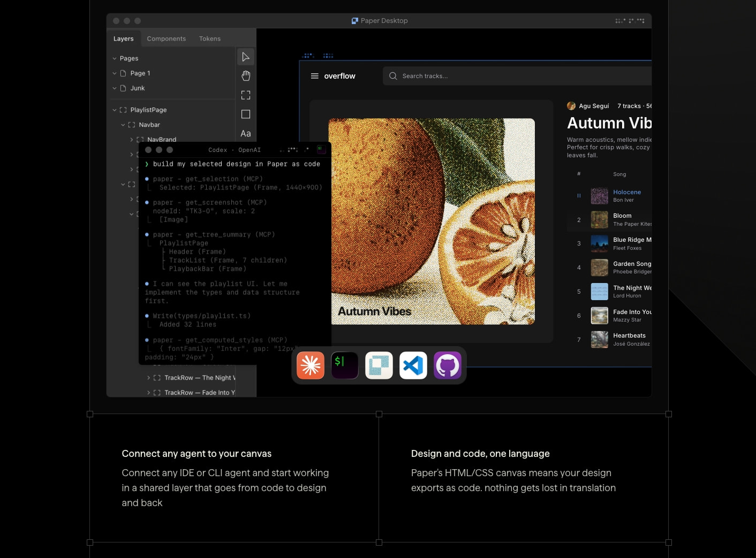Click the 'Codex · OpenAI' window title
The height and width of the screenshot is (558, 756).
click(235, 150)
